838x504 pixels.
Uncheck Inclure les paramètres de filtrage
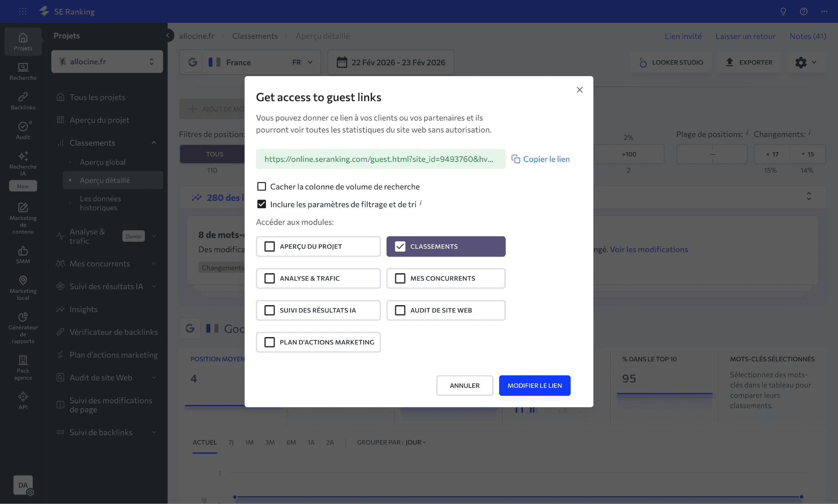coord(261,204)
